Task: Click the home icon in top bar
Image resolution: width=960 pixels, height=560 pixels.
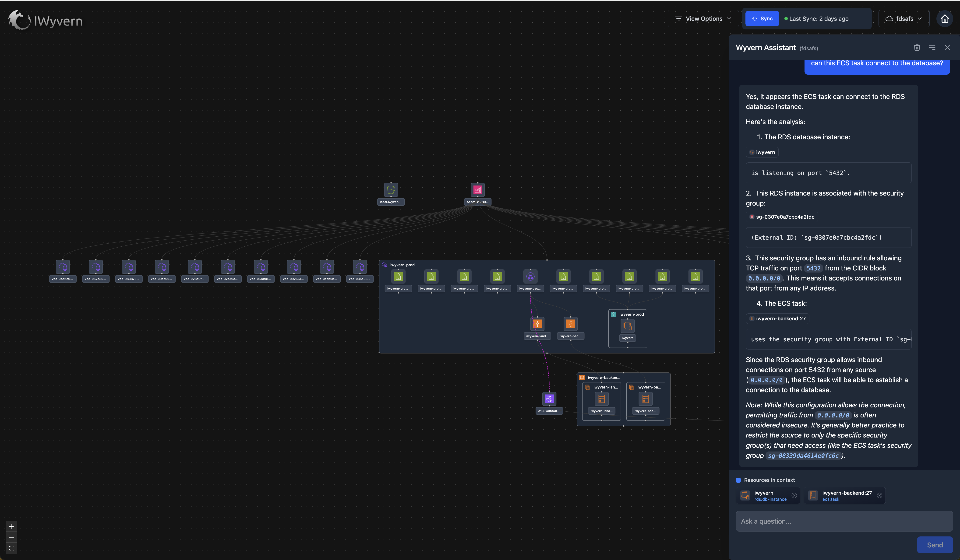Action: point(945,19)
